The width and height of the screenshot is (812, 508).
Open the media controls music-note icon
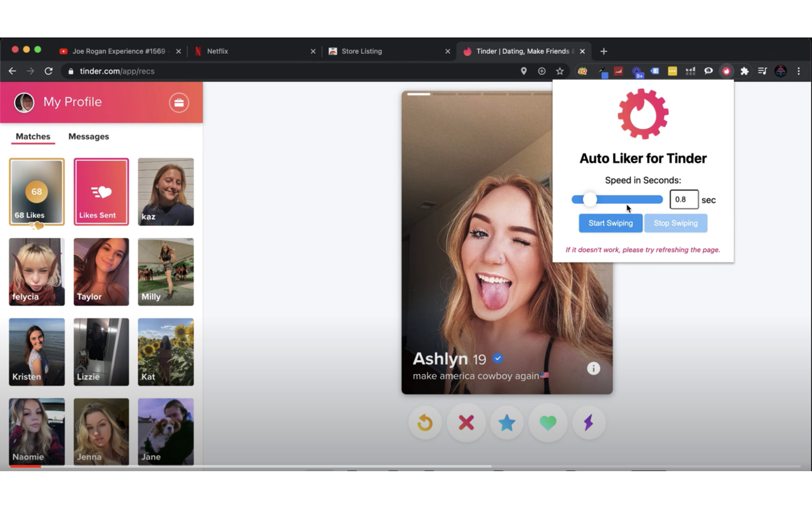763,71
